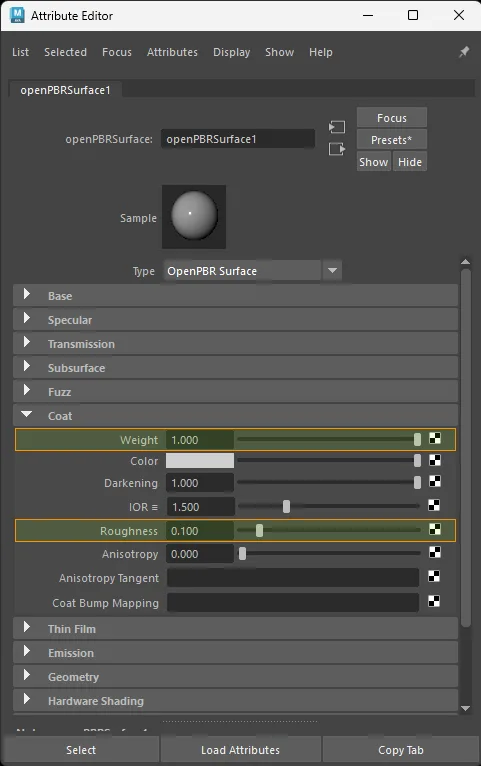
Task: Click the IOR presets menu icon
Action: pos(155,507)
